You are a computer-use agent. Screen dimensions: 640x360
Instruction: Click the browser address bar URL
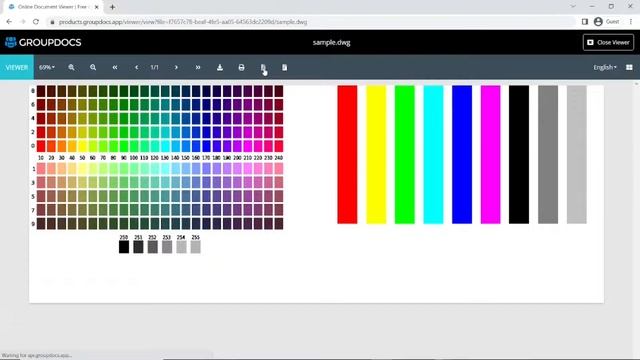tap(183, 22)
